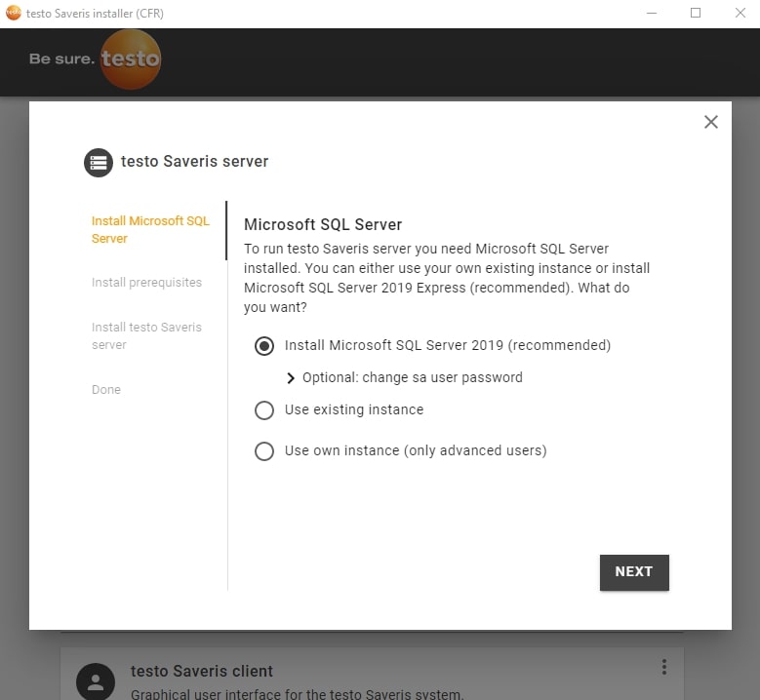Select Install Microsoft SQL Server 2019 option
The image size is (760, 700).
pos(264,346)
